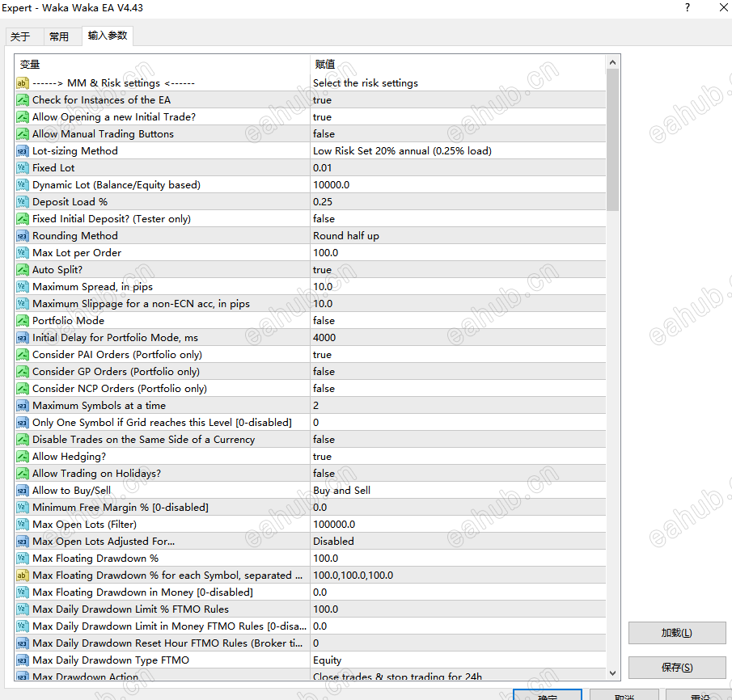Click the scrollbar up arrow
The width and height of the screenshot is (732, 700).
[x=613, y=62]
